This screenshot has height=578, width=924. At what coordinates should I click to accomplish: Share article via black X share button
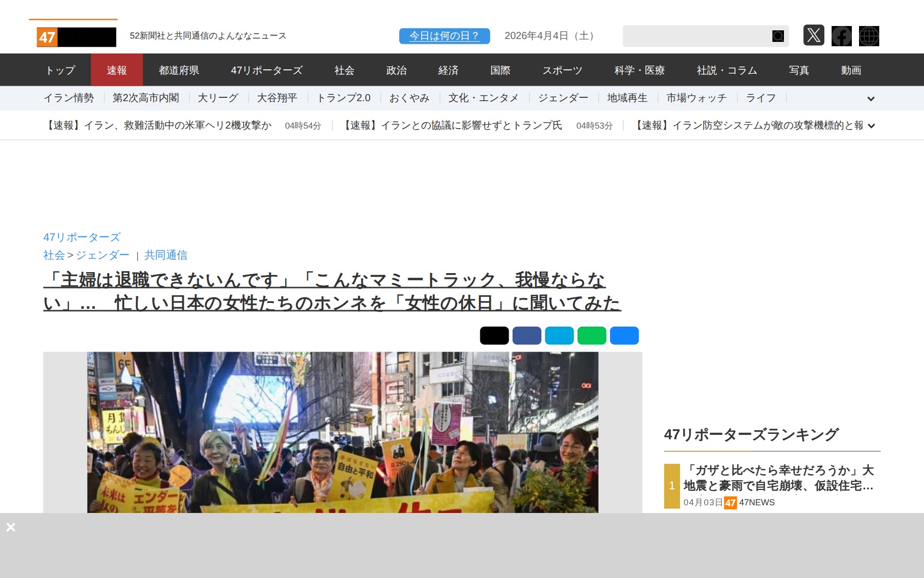[x=494, y=336]
